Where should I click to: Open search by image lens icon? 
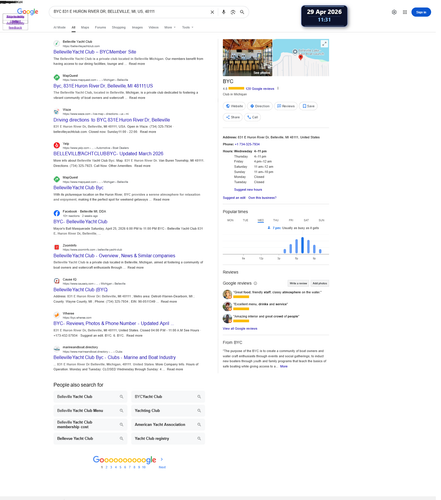[x=233, y=12]
